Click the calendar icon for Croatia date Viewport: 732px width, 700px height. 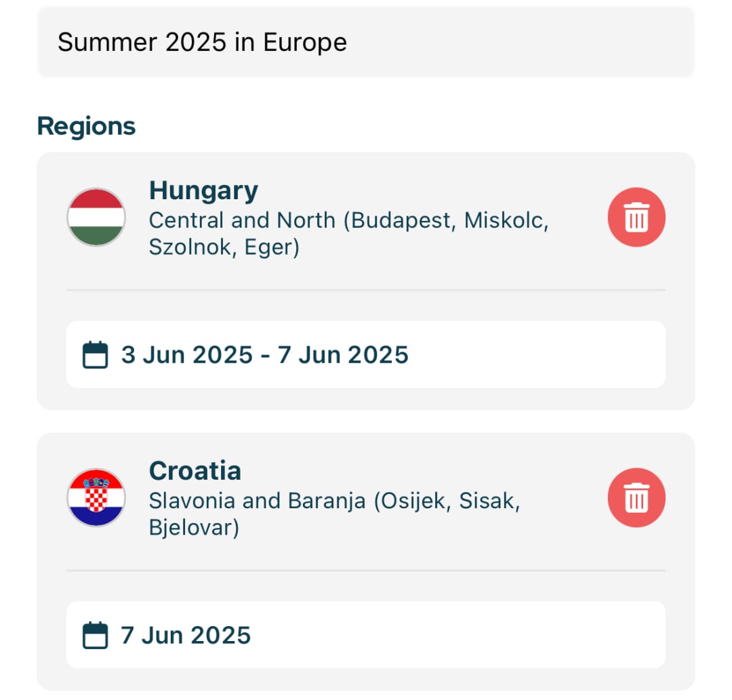coord(95,636)
